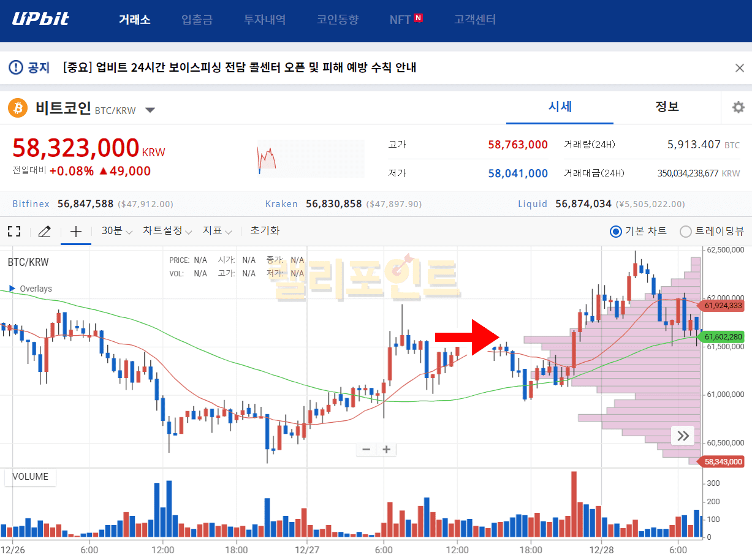Zoom out chart with minus button
Screen dimensions: 752x560
point(367,449)
